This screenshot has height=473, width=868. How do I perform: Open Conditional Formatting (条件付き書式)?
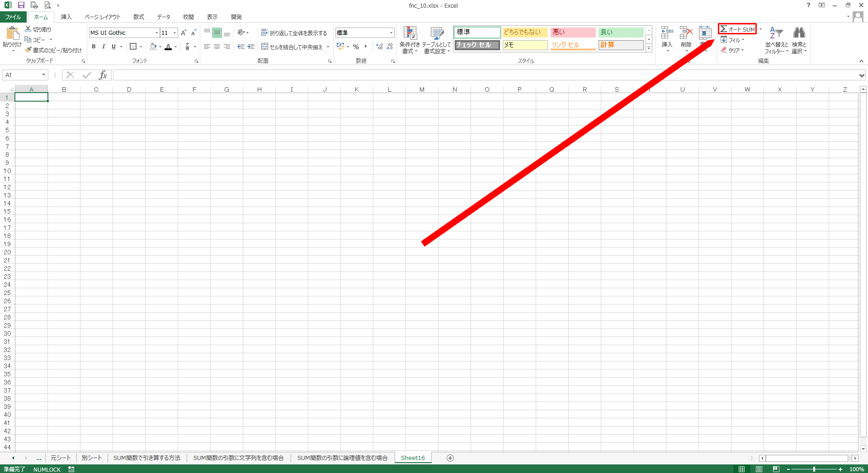(x=410, y=40)
